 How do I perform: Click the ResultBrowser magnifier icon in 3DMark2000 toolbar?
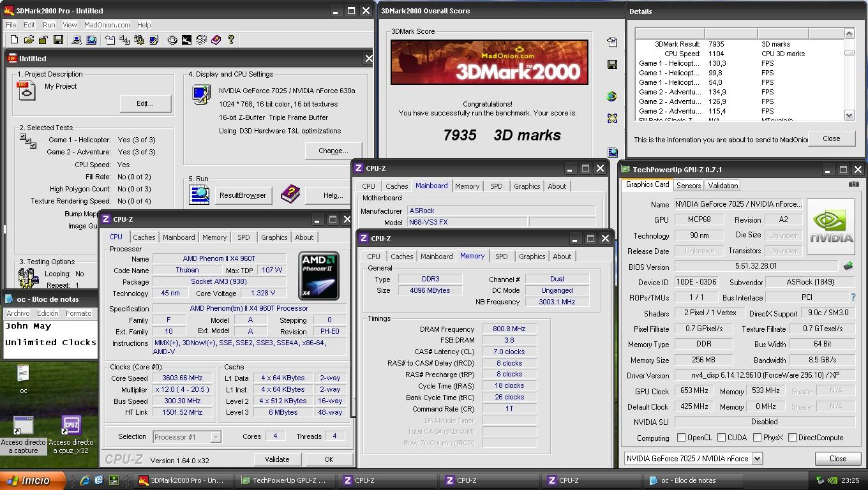[91, 40]
